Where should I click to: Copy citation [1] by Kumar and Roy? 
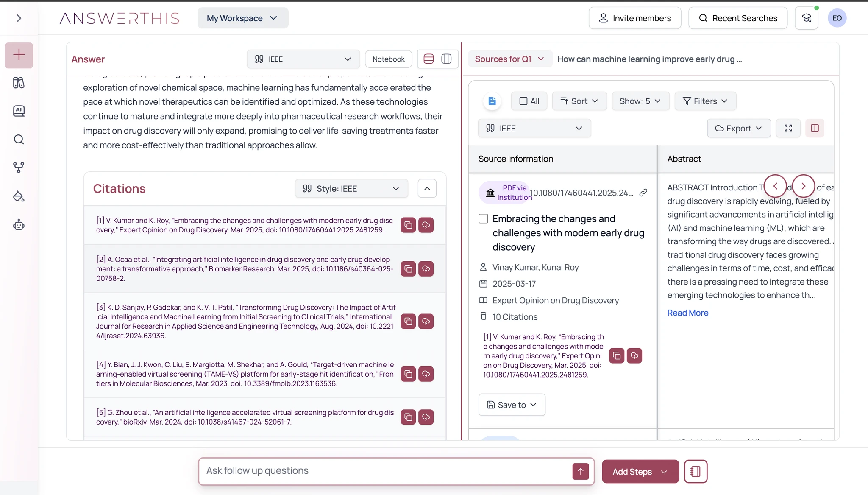[x=408, y=225]
